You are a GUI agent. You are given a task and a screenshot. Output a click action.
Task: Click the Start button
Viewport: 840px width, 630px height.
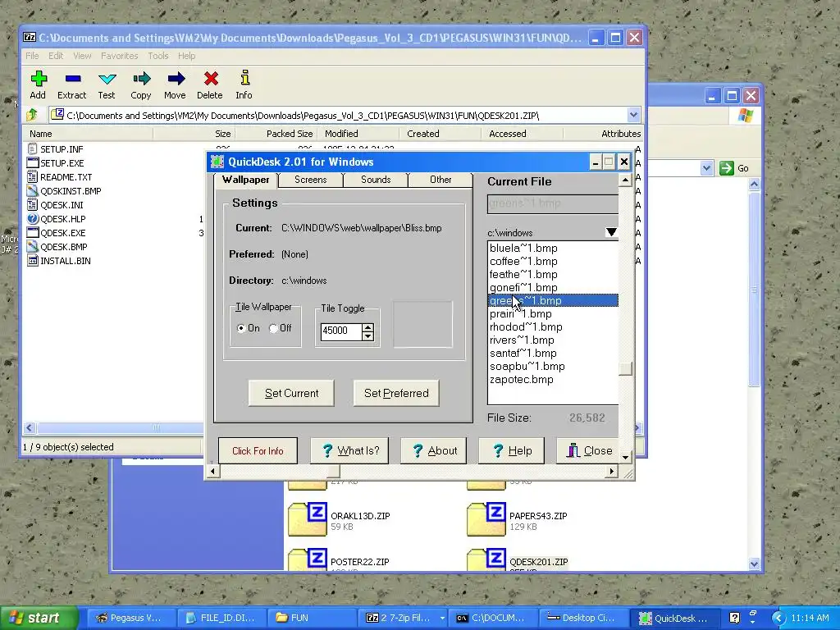click(39, 618)
